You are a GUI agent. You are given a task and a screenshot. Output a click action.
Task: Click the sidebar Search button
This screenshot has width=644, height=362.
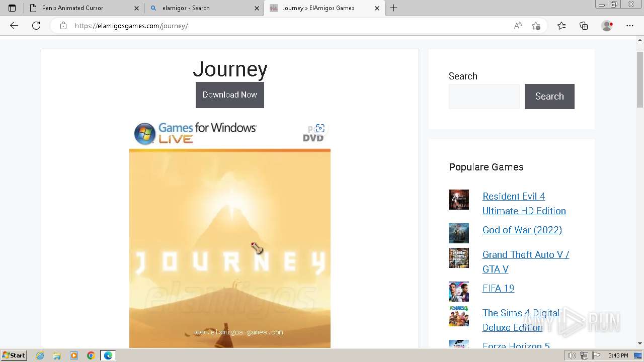549,97
